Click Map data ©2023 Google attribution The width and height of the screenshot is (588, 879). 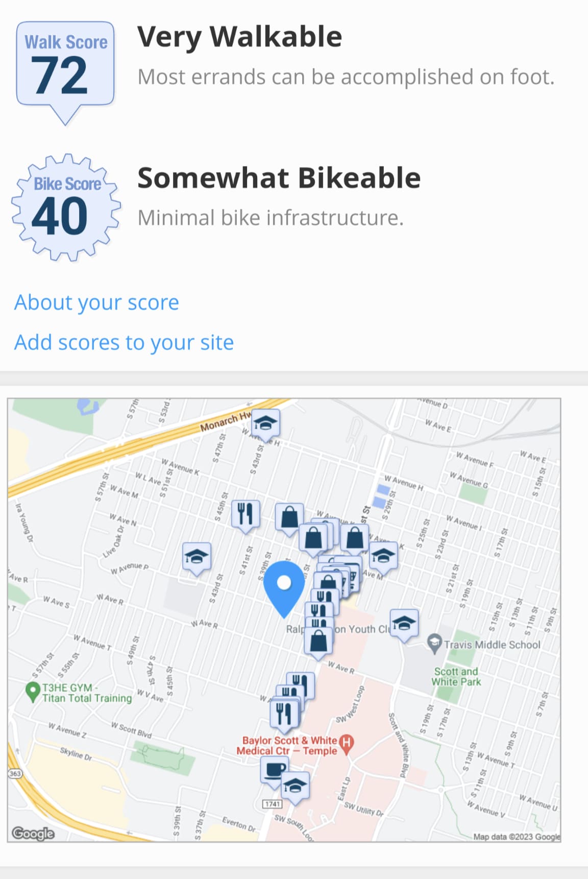click(x=517, y=837)
